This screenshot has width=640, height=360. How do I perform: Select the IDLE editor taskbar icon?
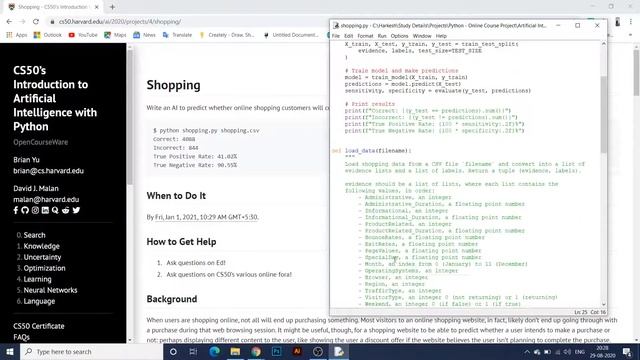(x=339, y=351)
